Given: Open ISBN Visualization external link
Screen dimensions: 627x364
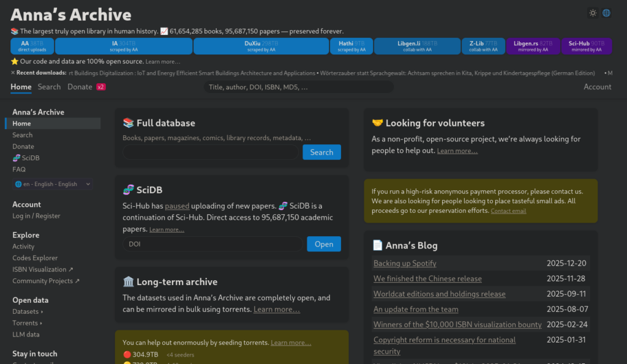Looking at the screenshot, I should click(x=43, y=269).
